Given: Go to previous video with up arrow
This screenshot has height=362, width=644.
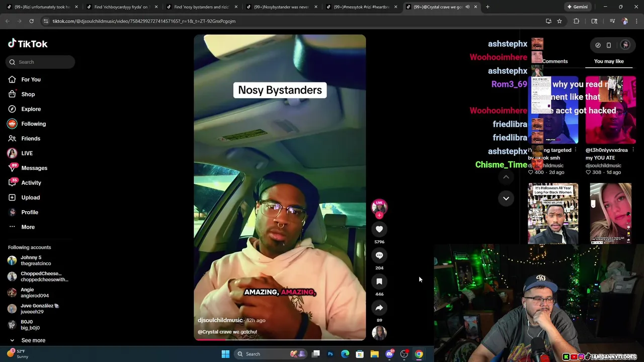Looking at the screenshot, I should pyautogui.click(x=506, y=177).
